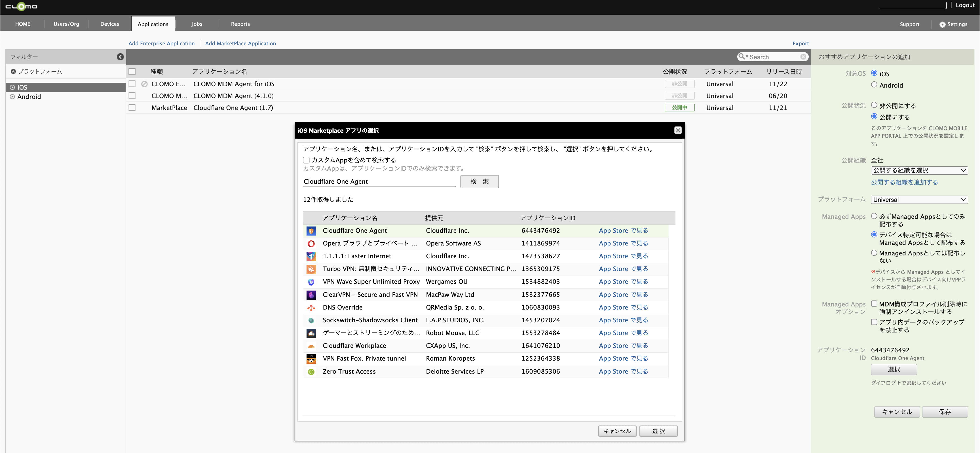This screenshot has width=980, height=453.
Task: Click the Cloudflare One Agent app icon
Action: coord(311,231)
